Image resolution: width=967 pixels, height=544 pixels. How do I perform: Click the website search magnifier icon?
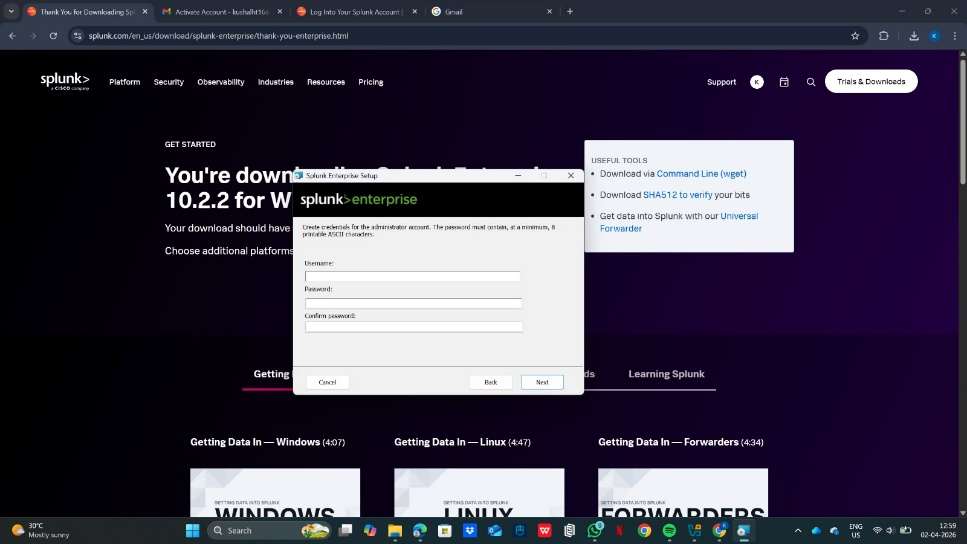coord(810,82)
